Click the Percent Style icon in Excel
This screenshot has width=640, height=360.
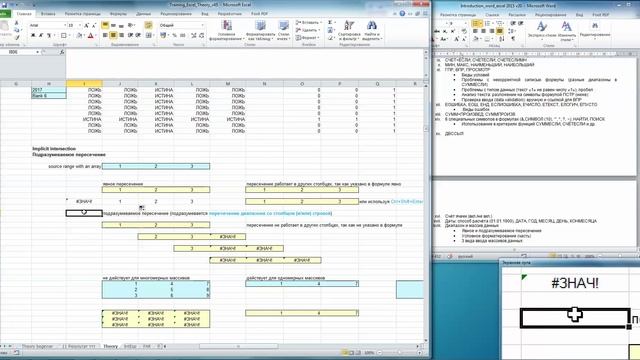175,36
